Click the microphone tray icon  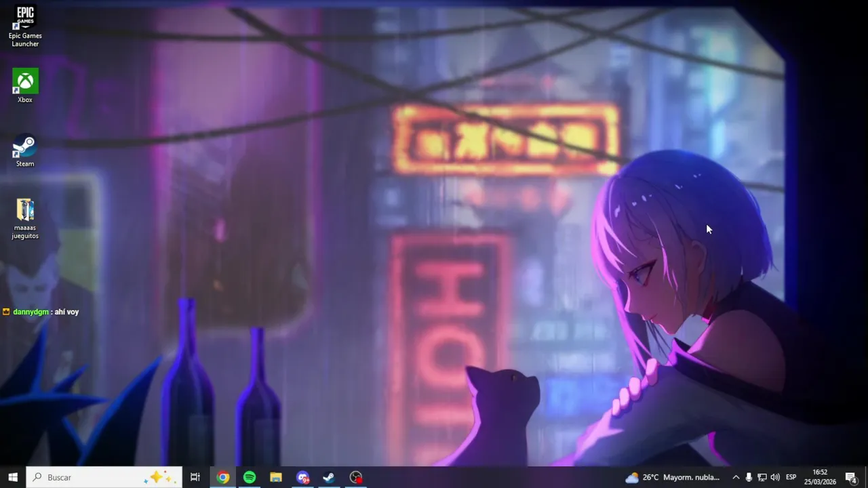pos(749,477)
